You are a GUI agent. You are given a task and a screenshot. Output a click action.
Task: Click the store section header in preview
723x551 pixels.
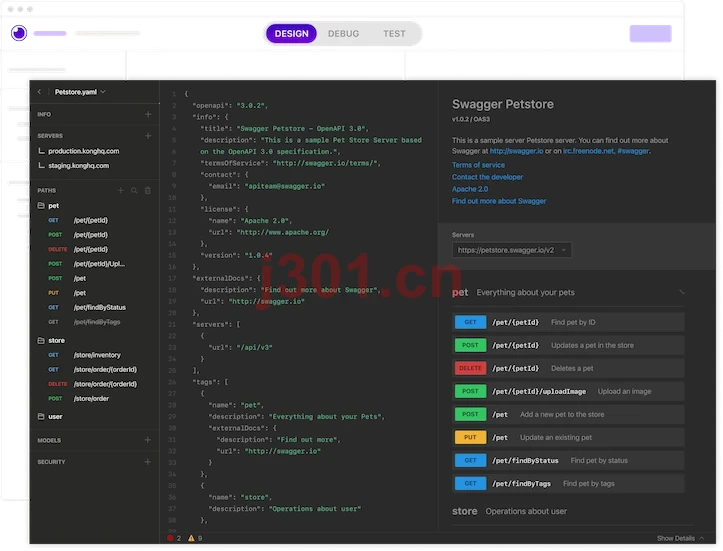click(510, 511)
